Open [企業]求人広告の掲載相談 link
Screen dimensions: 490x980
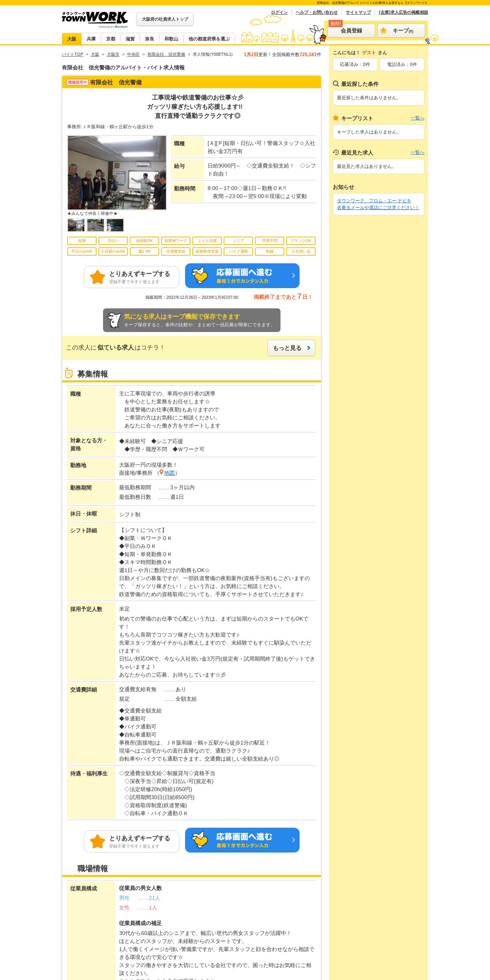403,12
